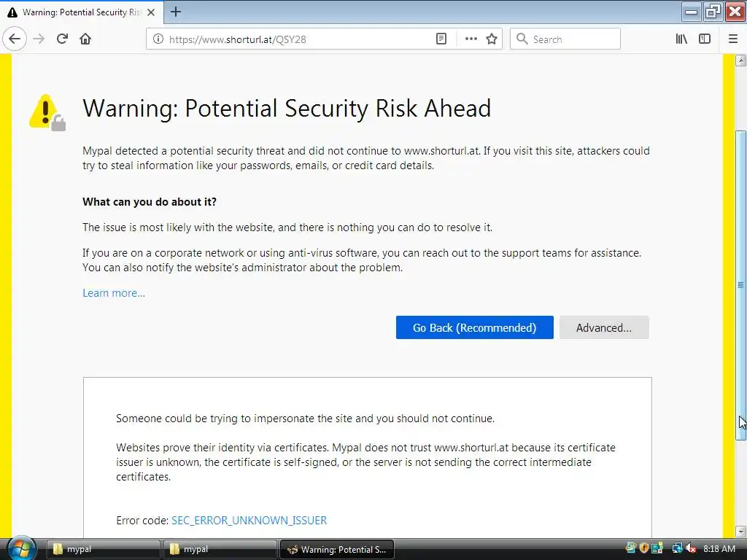
Task: Open the Advanced... button
Action: pyautogui.click(x=604, y=327)
